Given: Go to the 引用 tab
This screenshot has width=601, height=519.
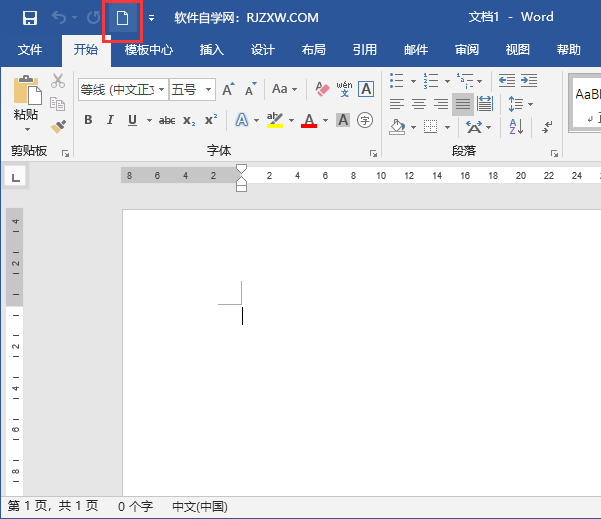Looking at the screenshot, I should [365, 50].
